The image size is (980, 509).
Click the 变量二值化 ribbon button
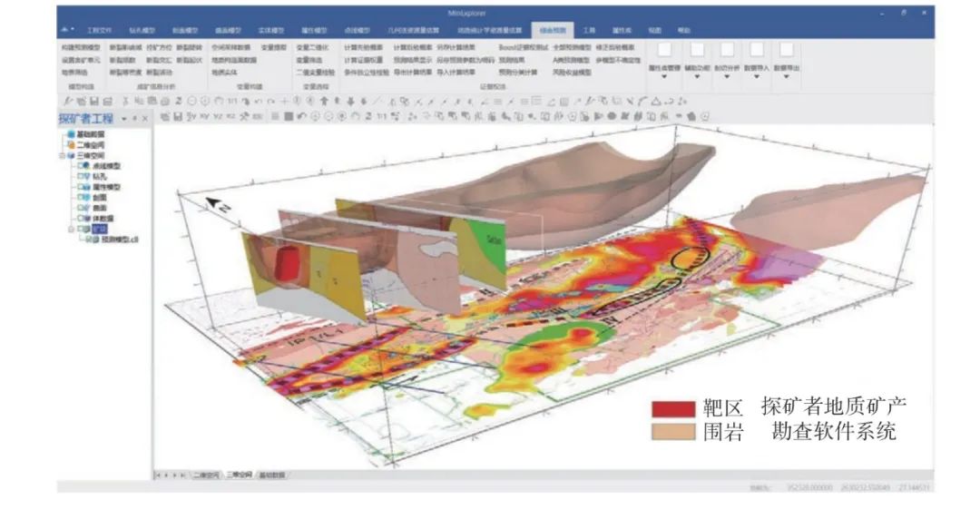(312, 47)
